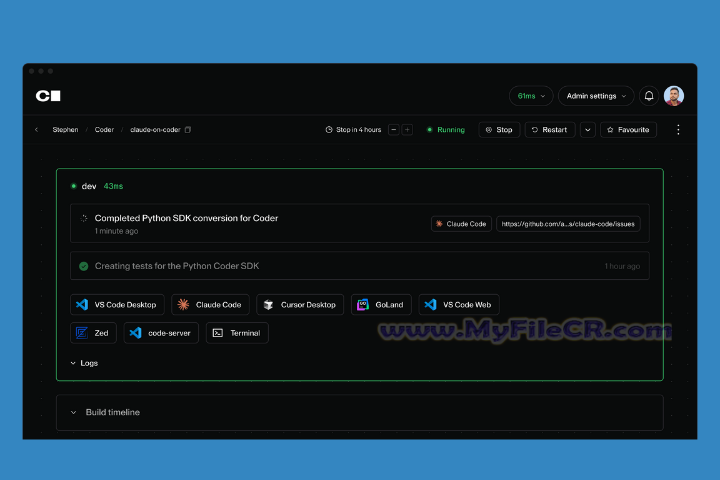
Task: Open the 61ms latency dropdown
Action: point(531,96)
